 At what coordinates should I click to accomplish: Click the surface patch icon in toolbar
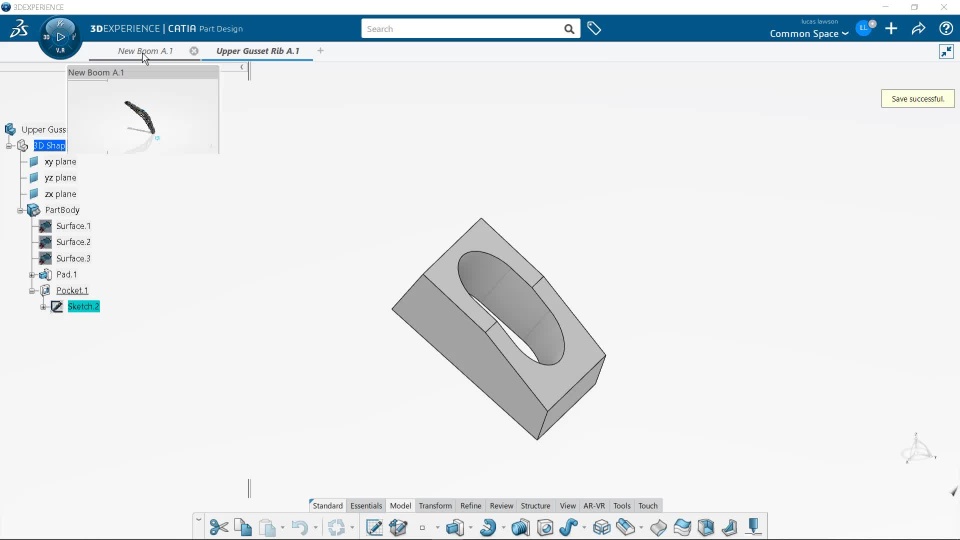(658, 527)
